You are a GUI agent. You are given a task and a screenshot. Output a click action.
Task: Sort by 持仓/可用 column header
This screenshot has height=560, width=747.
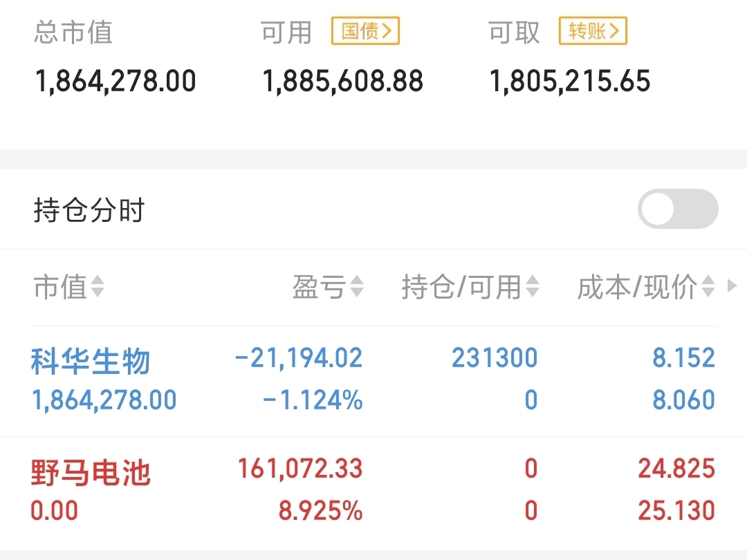point(471,287)
